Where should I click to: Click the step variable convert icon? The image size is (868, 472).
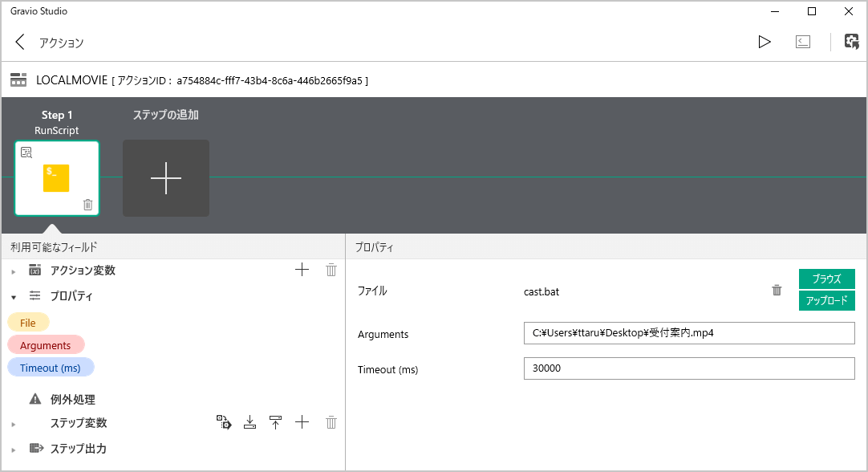224,422
